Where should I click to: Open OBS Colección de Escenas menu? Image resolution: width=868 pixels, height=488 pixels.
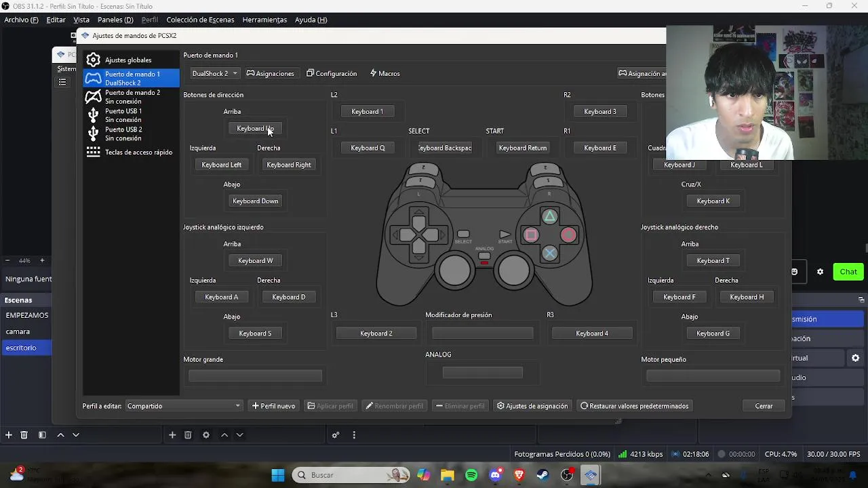point(200,20)
